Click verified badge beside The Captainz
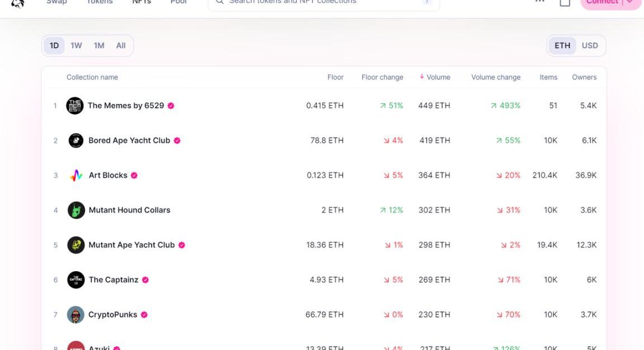The width and height of the screenshot is (644, 350). click(145, 280)
